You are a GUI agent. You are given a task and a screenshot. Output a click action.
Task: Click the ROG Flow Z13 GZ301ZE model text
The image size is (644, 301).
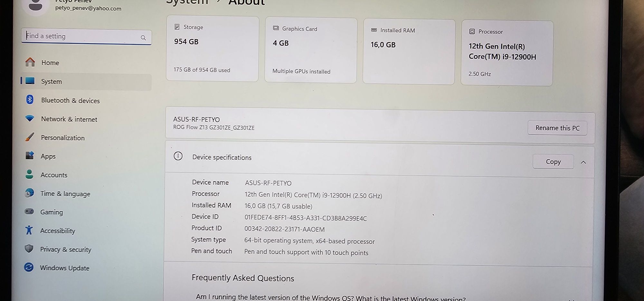tap(214, 127)
